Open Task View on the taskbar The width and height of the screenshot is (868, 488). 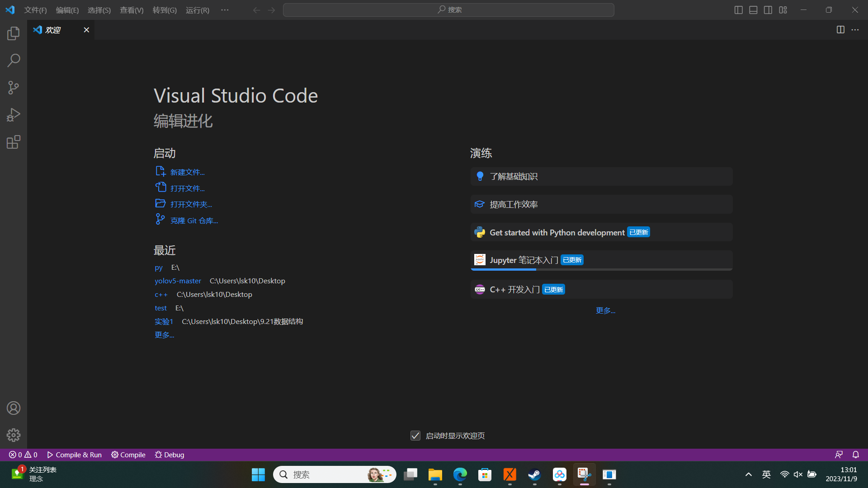410,474
